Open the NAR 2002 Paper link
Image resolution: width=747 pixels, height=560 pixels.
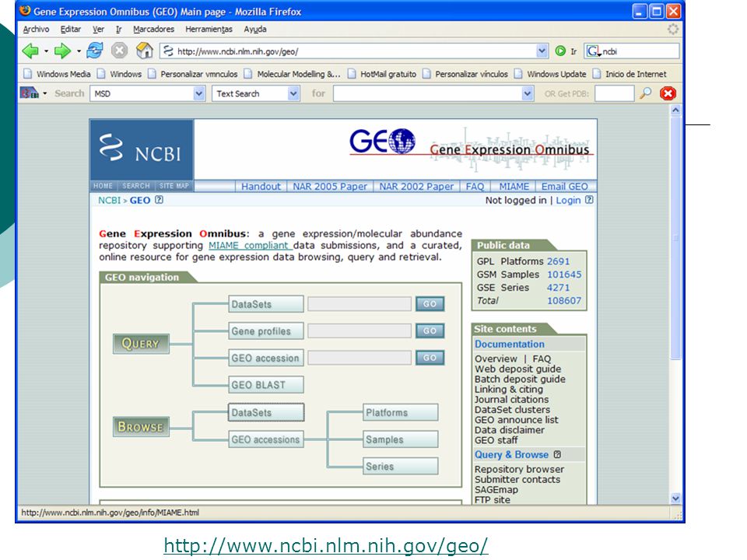416,186
